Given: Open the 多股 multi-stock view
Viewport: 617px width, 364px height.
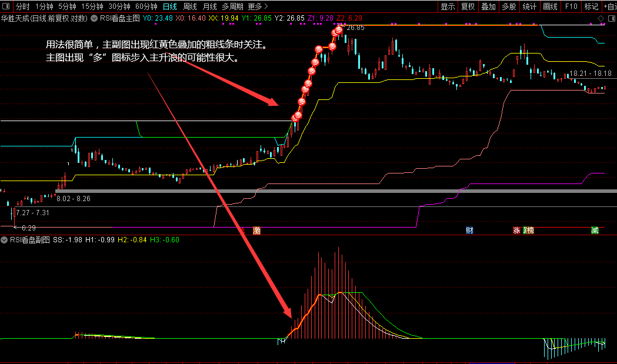Looking at the screenshot, I should pos(509,6).
